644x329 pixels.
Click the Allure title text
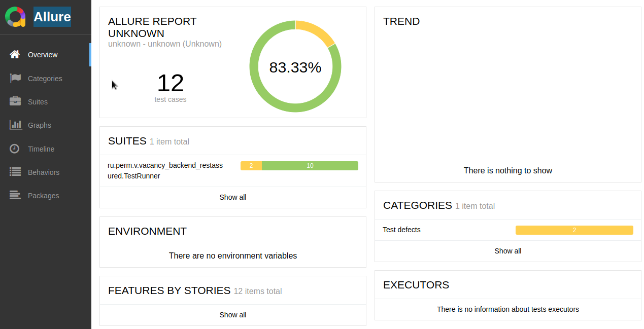[x=52, y=17]
